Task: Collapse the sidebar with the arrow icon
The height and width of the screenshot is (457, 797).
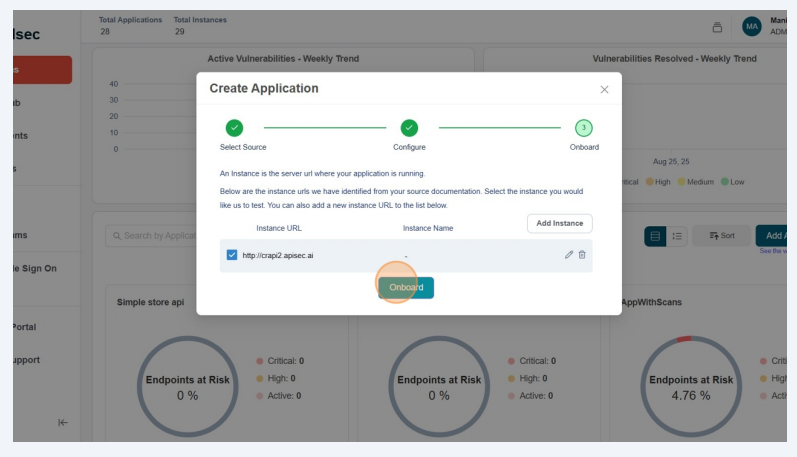Action: click(63, 422)
